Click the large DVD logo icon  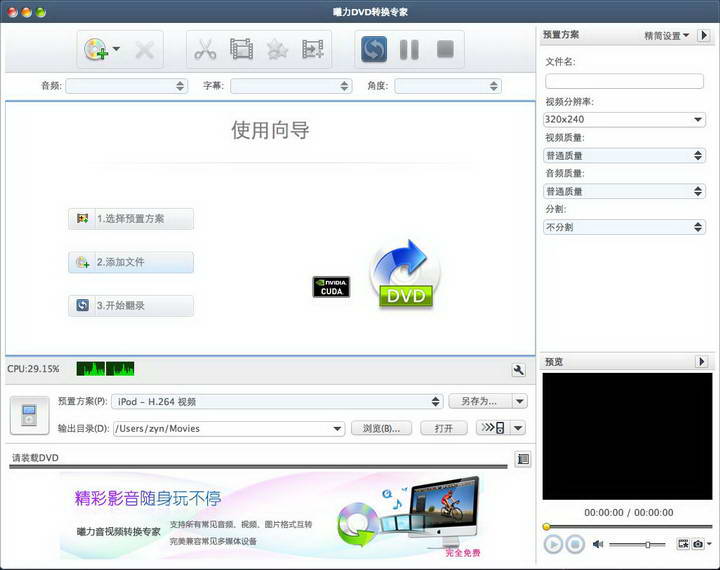tap(405, 274)
